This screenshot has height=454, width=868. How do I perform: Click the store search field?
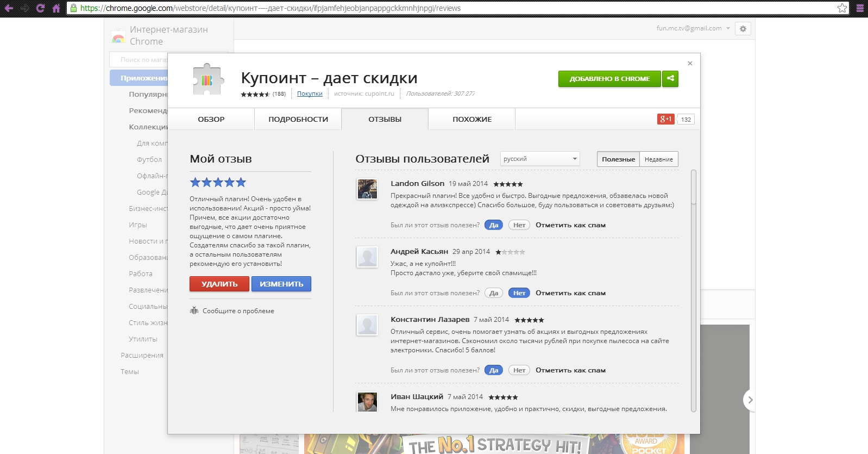[139, 59]
